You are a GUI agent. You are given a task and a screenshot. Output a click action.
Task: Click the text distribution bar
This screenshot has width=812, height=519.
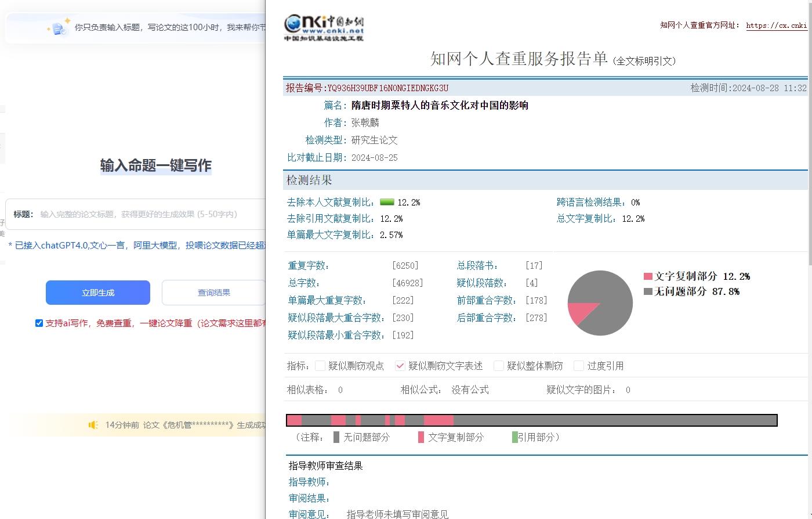point(532,420)
